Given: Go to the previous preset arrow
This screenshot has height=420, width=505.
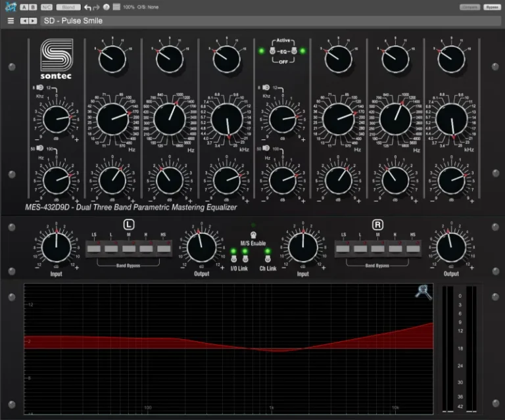Looking at the screenshot, I should [24, 20].
